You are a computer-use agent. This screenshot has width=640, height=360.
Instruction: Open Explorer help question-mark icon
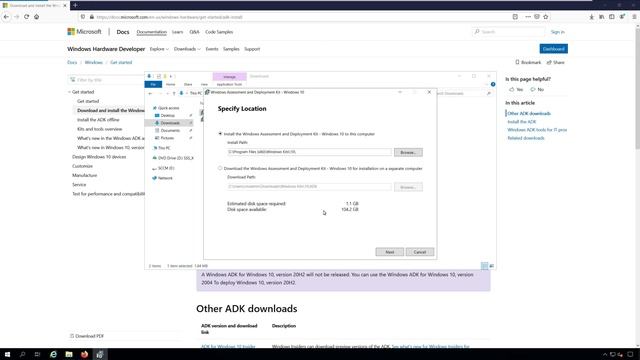pos(493,84)
